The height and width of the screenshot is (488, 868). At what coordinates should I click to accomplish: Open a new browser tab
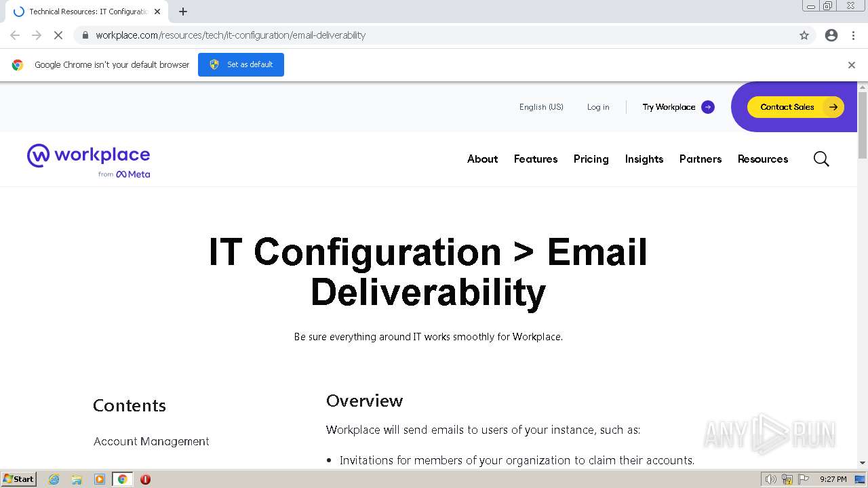coord(183,12)
